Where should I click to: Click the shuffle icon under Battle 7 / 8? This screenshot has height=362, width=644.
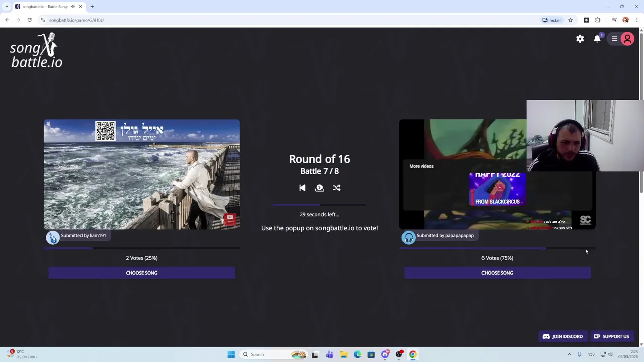click(x=337, y=188)
